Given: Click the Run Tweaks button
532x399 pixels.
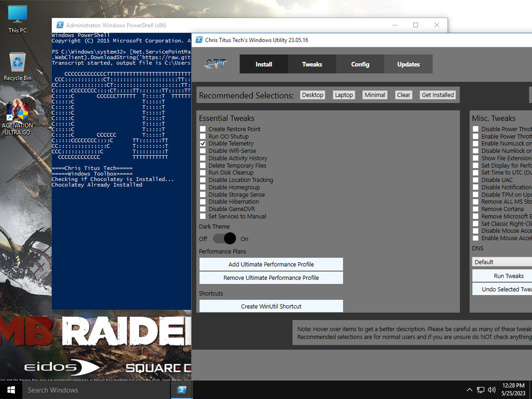Looking at the screenshot, I should [x=502, y=276].
